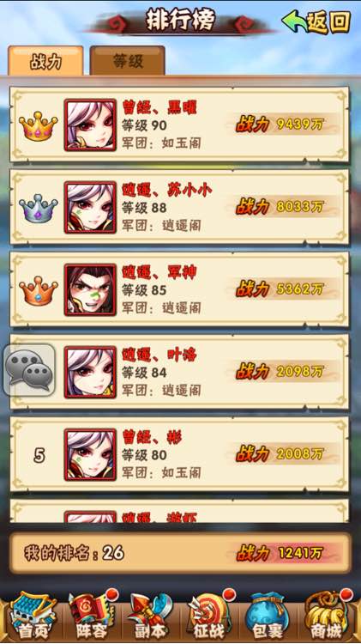Select the 逍遥、叶洛 ranking entry
The width and height of the screenshot is (361, 644).
179,372
